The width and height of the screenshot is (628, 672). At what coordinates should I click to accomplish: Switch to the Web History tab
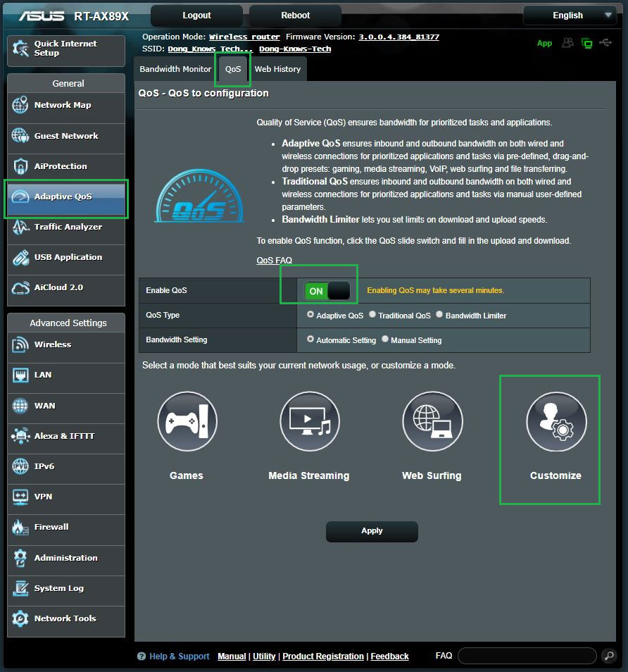coord(277,69)
